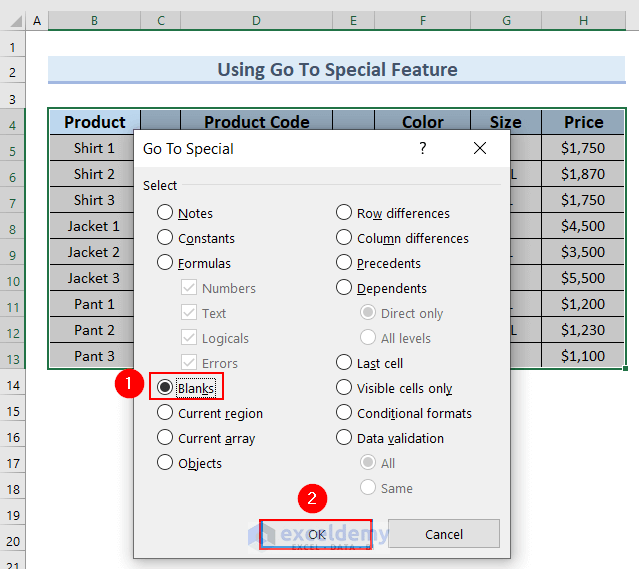Click the Product header cell

(95, 122)
